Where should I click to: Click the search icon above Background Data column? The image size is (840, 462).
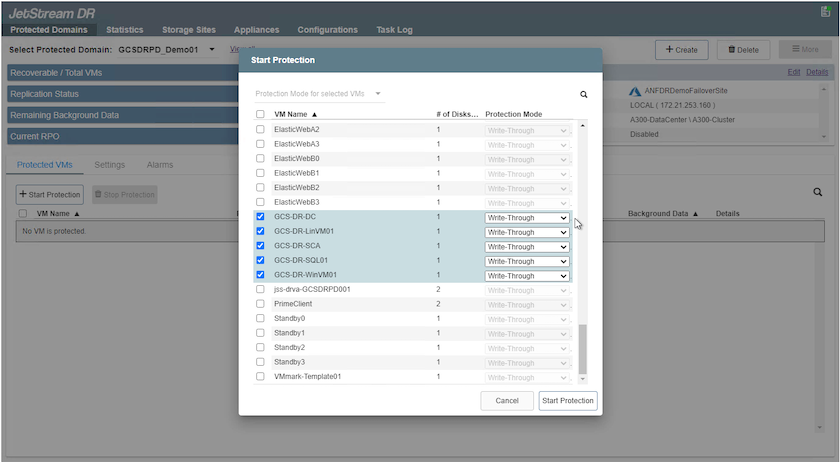[817, 192]
